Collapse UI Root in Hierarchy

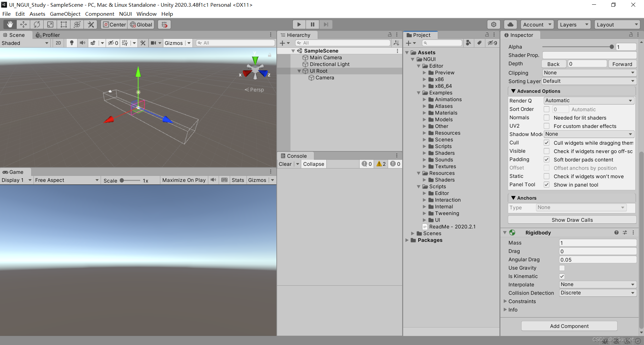pyautogui.click(x=299, y=71)
